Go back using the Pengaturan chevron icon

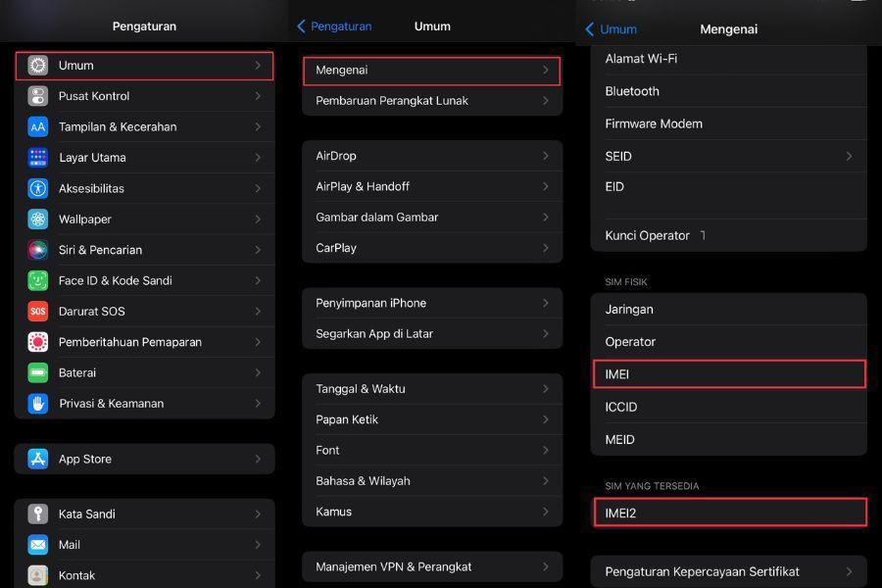[301, 26]
